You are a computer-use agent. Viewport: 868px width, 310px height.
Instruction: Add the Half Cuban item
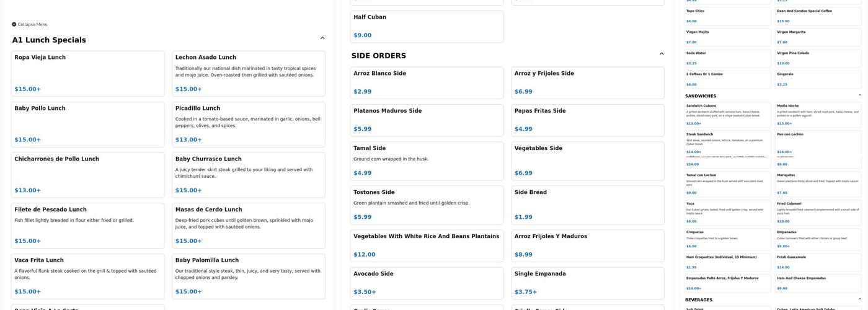click(x=427, y=26)
